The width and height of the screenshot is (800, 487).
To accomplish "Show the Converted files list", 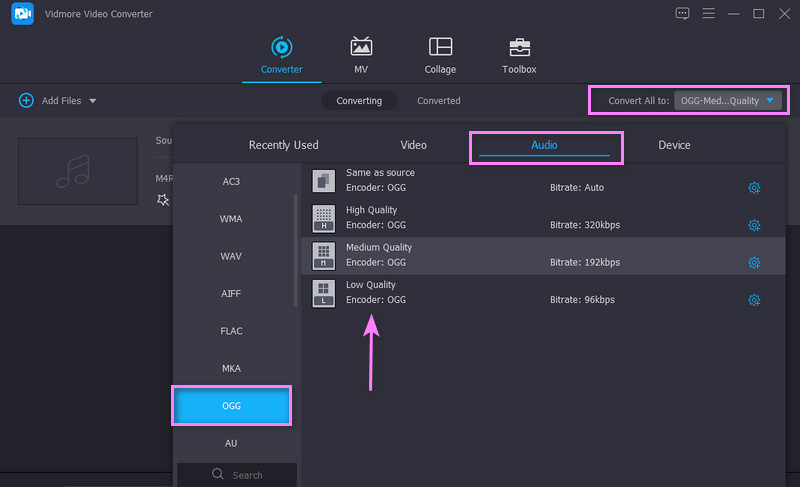I will pos(439,101).
